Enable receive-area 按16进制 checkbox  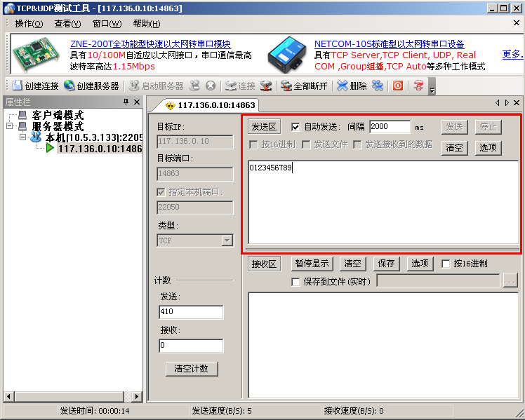[446, 264]
